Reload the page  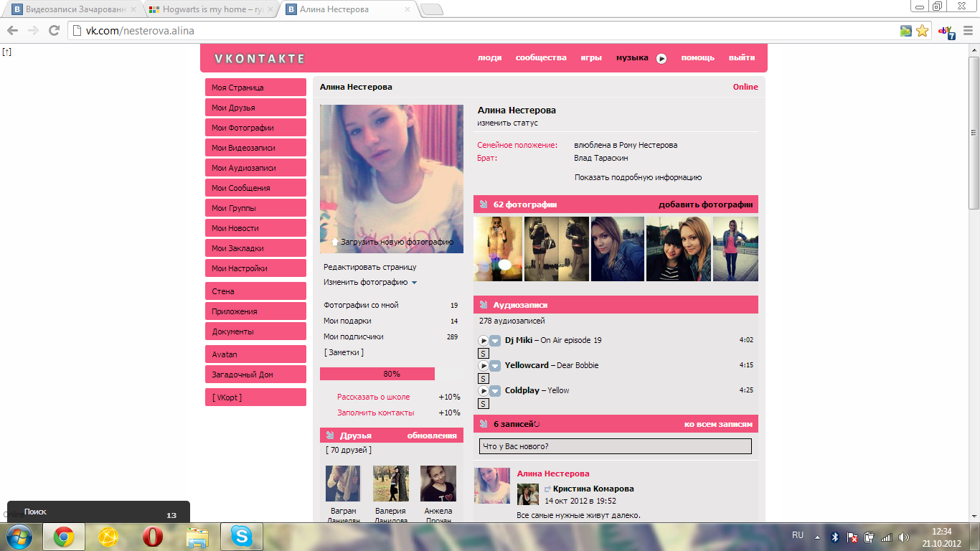[x=54, y=31]
